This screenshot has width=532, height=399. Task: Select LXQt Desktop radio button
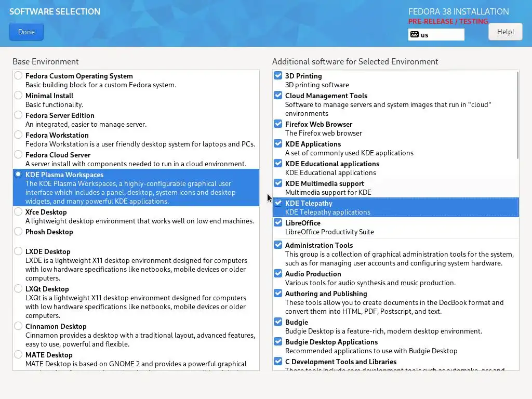pos(18,288)
